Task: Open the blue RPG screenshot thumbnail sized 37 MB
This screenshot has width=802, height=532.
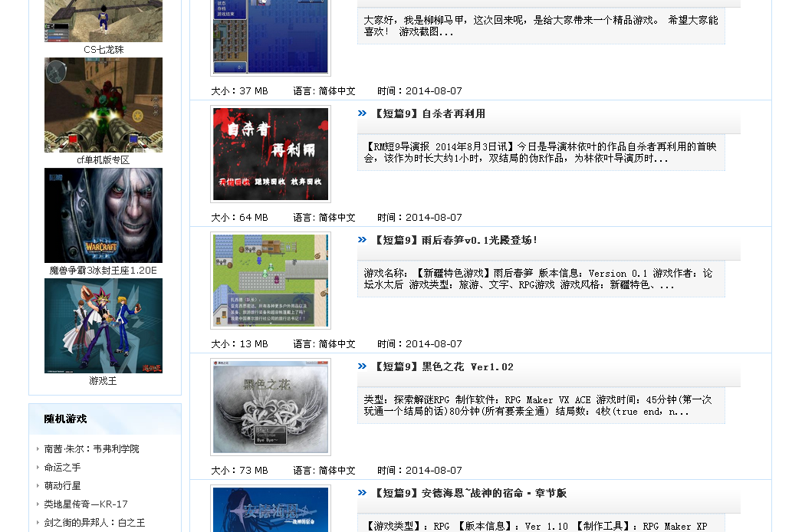Action: point(271,37)
